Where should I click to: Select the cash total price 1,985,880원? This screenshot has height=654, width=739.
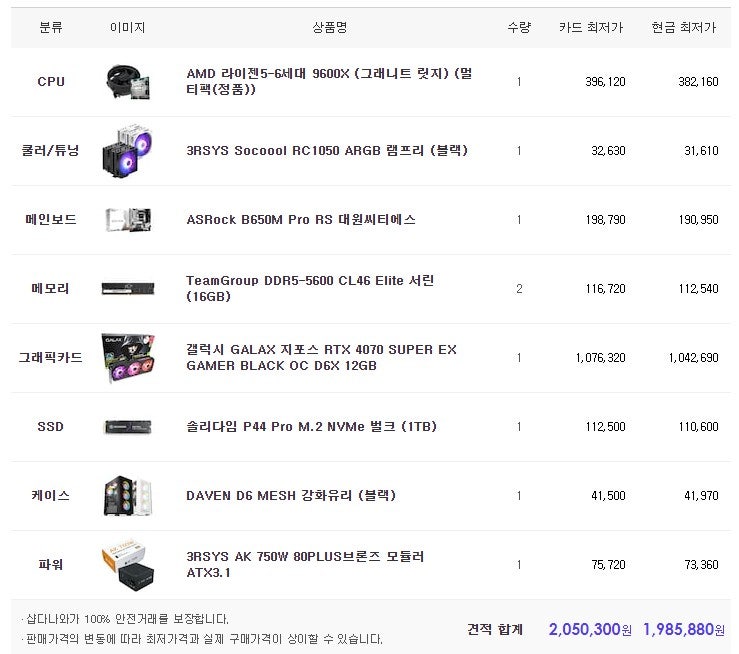684,629
